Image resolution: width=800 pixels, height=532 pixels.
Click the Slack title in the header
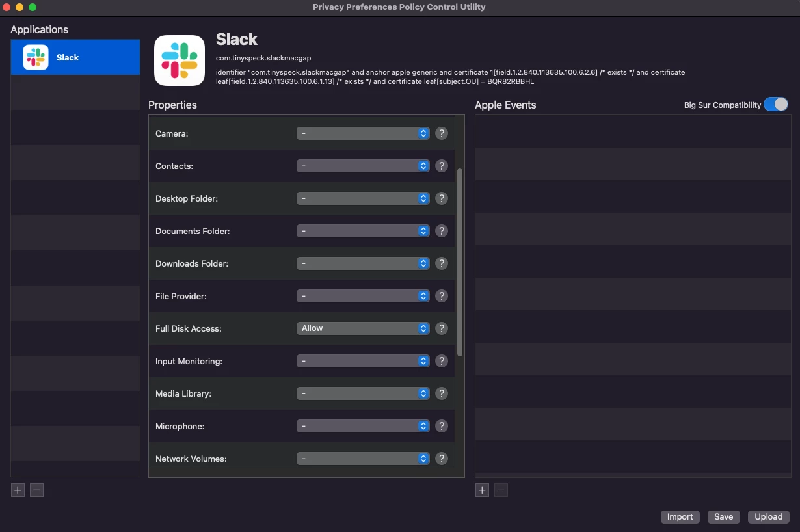[237, 39]
